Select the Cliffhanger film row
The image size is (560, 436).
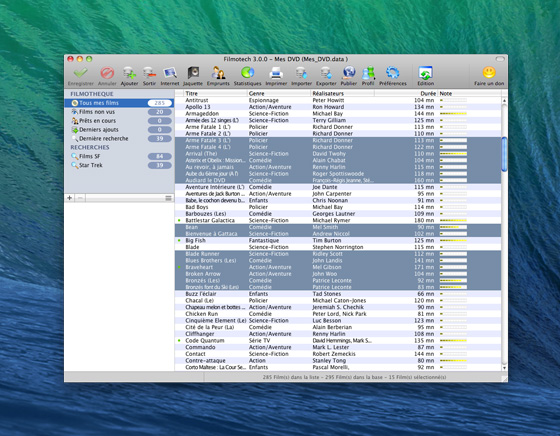click(x=338, y=334)
